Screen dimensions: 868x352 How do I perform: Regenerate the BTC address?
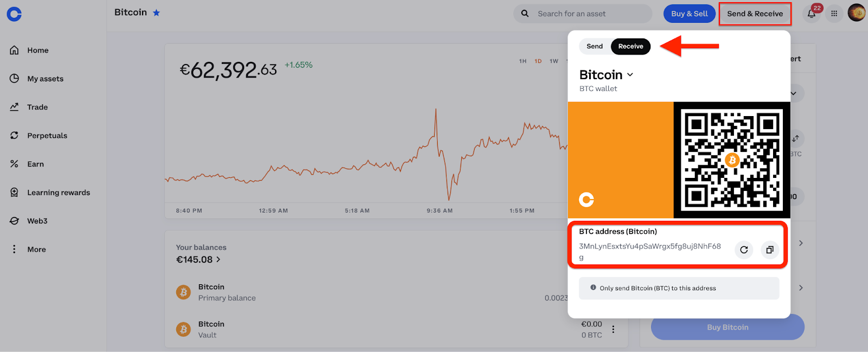click(x=744, y=250)
